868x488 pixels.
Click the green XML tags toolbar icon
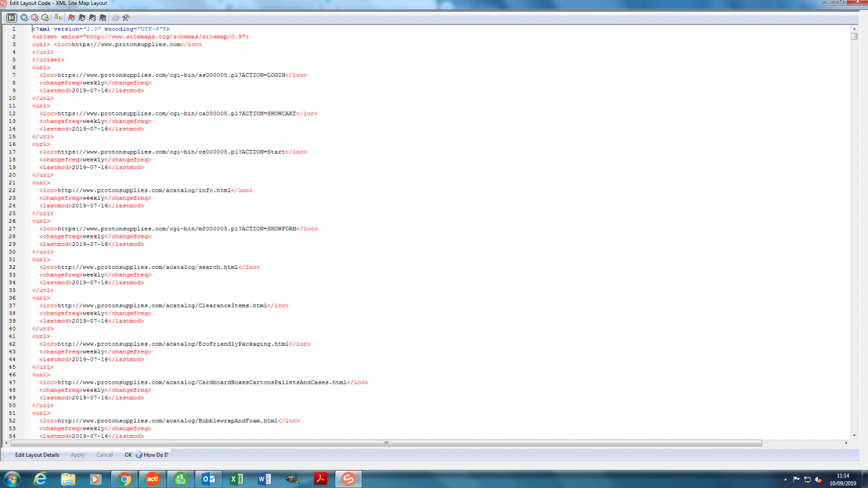[x=11, y=17]
